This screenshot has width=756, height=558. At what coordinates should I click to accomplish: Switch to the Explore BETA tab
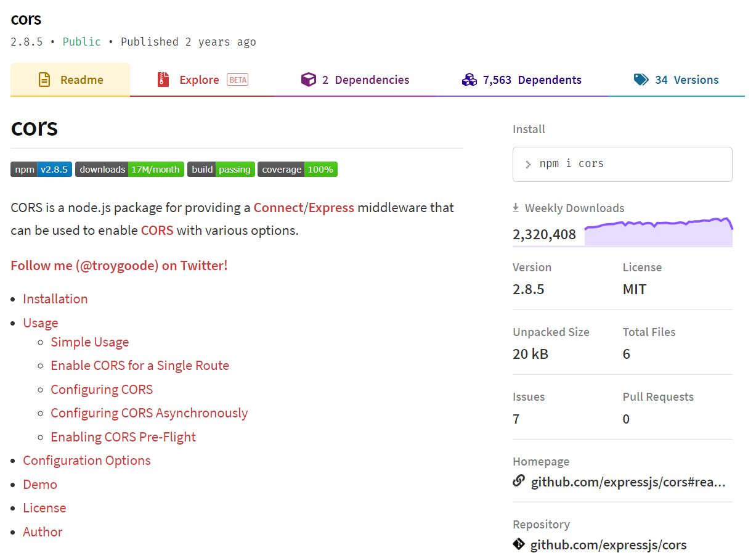tap(203, 80)
